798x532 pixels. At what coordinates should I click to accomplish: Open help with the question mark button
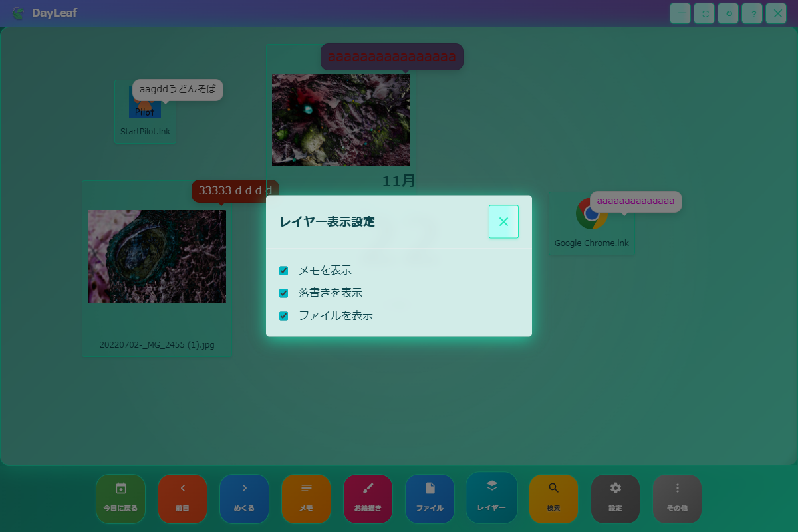coord(752,13)
